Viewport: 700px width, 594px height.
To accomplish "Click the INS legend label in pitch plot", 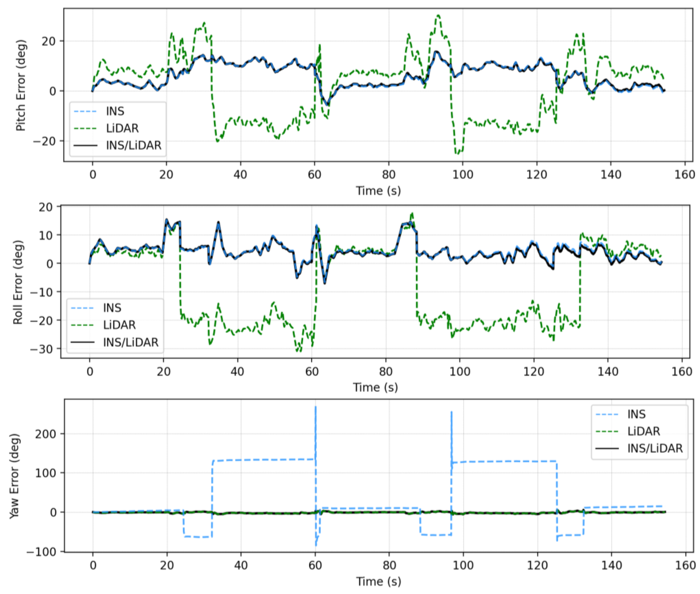I will pyautogui.click(x=115, y=111).
